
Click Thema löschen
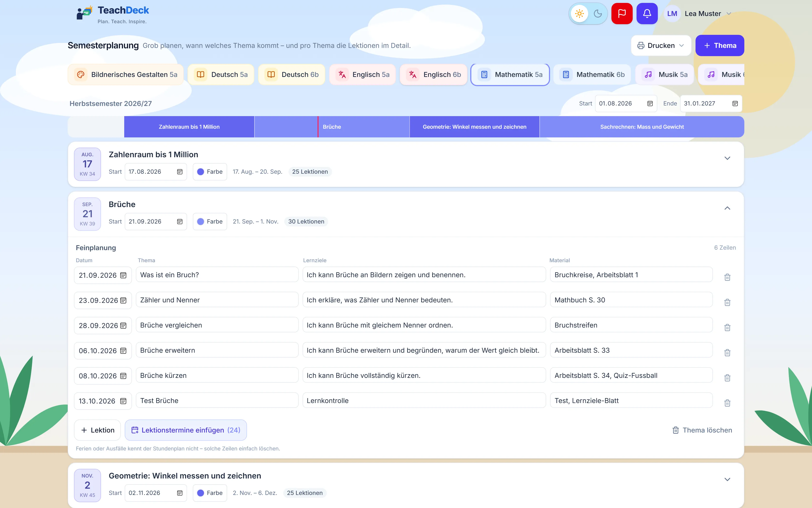point(702,430)
